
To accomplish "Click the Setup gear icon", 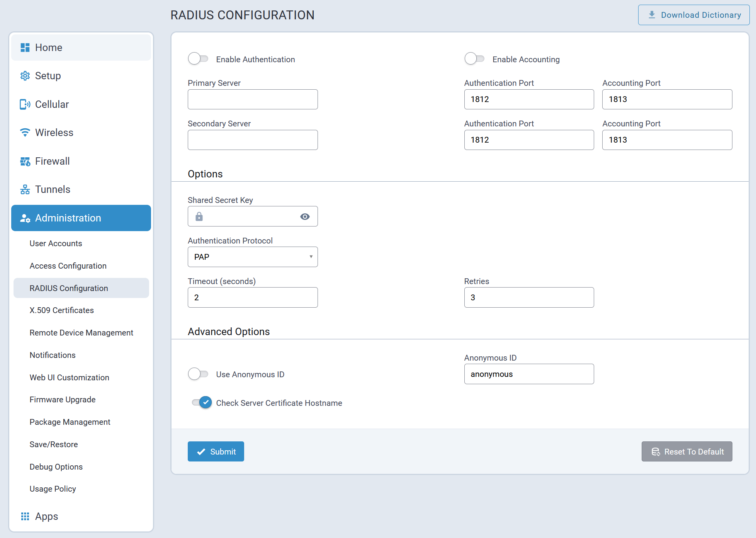I will (x=25, y=76).
